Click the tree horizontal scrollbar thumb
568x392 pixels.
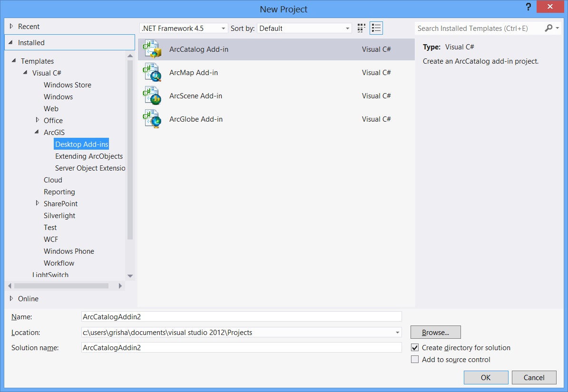pos(61,286)
